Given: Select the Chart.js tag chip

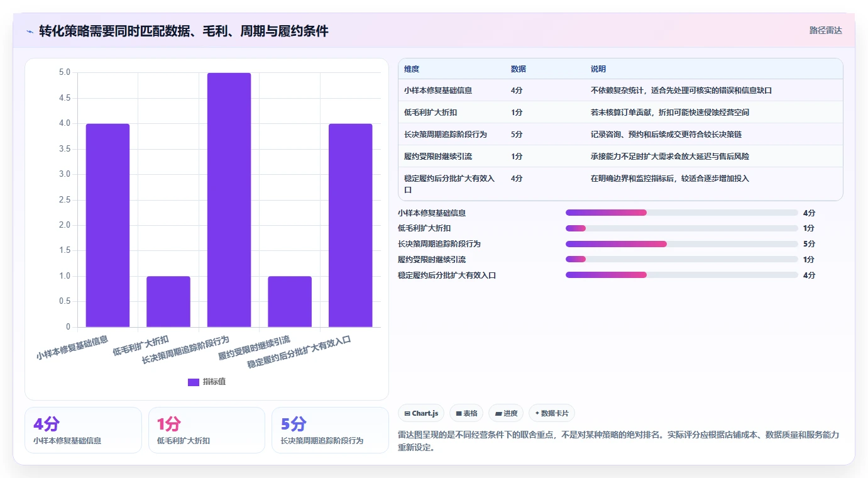Looking at the screenshot, I should tap(421, 413).
